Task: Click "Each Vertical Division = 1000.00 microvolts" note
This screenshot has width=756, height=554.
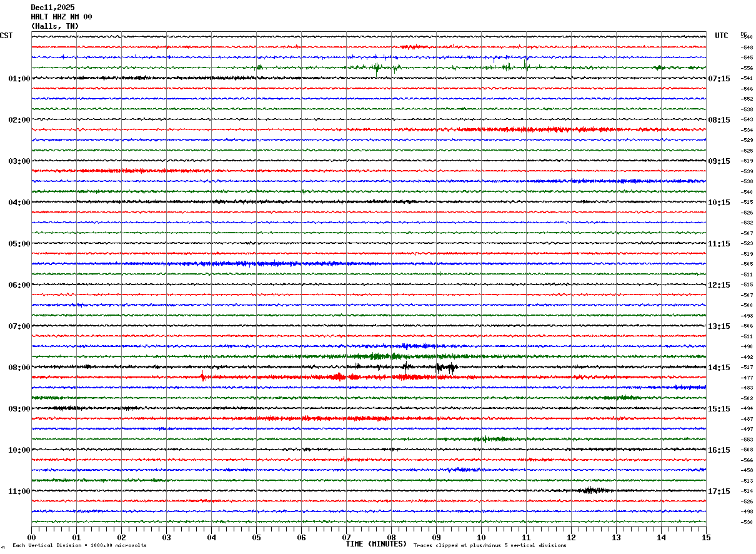Action: [79, 546]
